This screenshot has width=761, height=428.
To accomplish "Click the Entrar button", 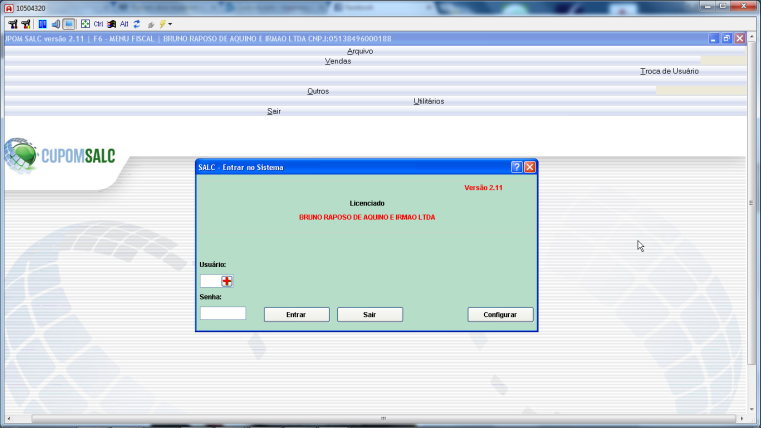I will coord(297,314).
